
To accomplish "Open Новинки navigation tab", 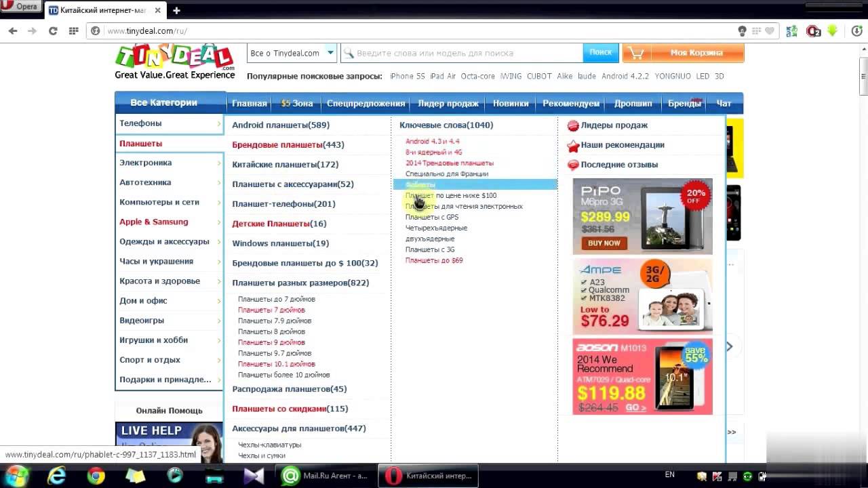I will coord(511,103).
